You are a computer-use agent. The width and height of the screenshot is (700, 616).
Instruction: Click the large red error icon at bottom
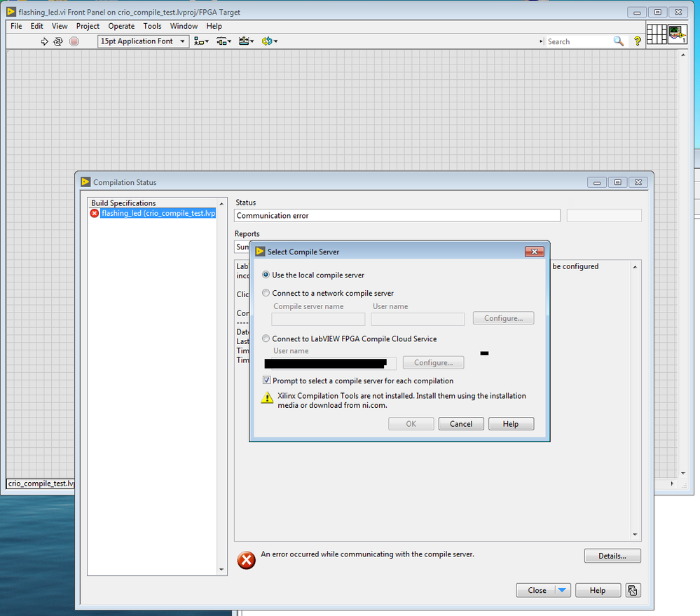(246, 560)
